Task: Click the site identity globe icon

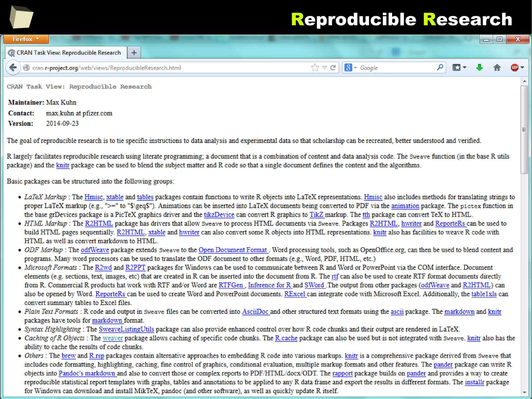Action: pyautogui.click(x=26, y=68)
